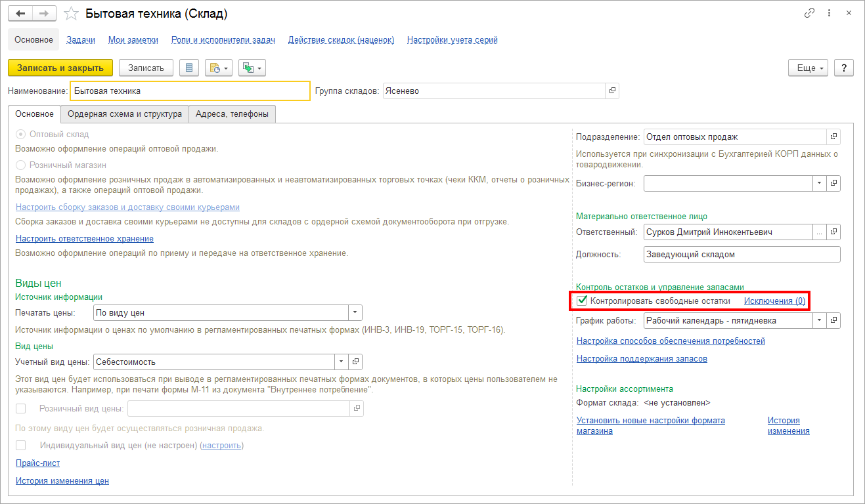Image resolution: width=865 pixels, height=504 pixels.
Task: Go forward with the right arrow button
Action: (x=44, y=13)
